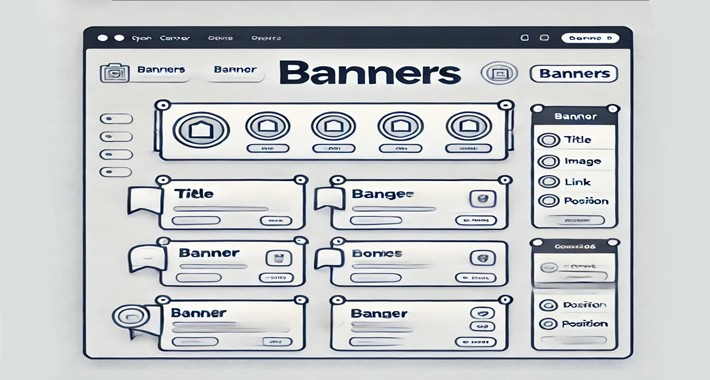The height and width of the screenshot is (380, 710).
Task: Open the second menu item in the title bar
Action: (x=175, y=38)
